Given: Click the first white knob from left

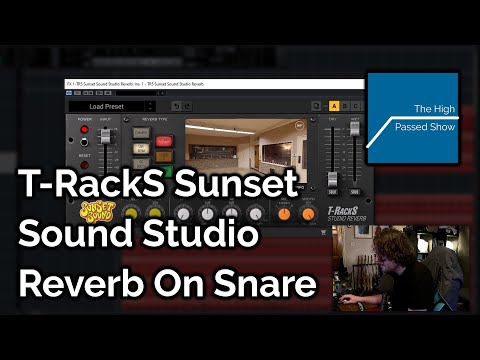Looking at the screenshot, I should click(x=183, y=214).
